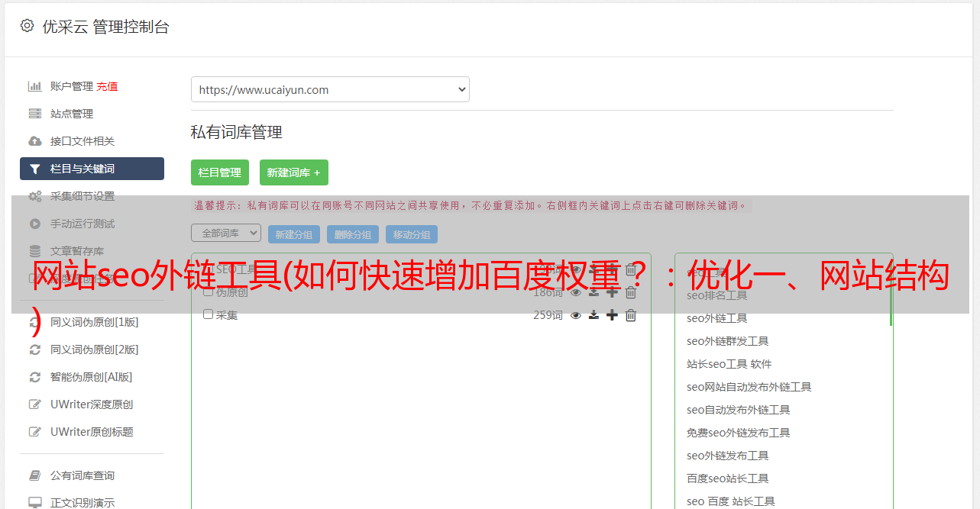Click the download icon in the 采集 row
This screenshot has width=980, height=509.
coord(593,315)
